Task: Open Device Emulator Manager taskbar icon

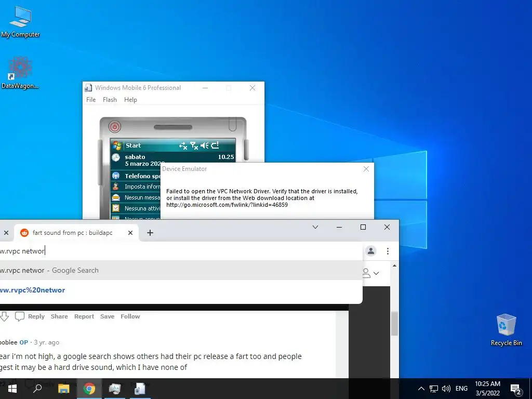Action: (115, 389)
